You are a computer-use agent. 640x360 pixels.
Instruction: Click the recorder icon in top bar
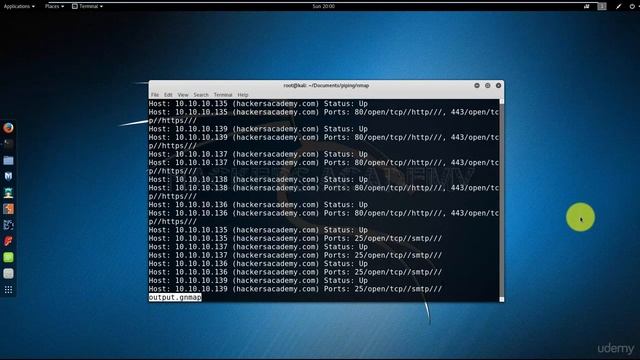587,6
